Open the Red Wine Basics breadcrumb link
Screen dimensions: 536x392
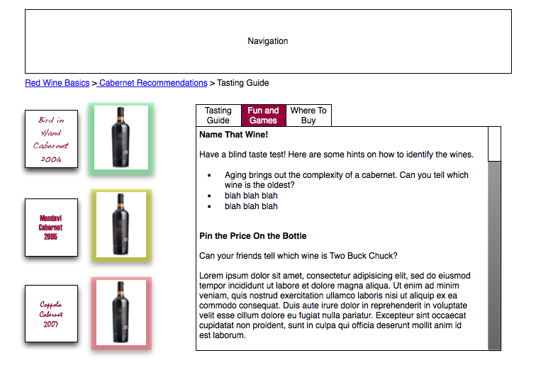(57, 83)
